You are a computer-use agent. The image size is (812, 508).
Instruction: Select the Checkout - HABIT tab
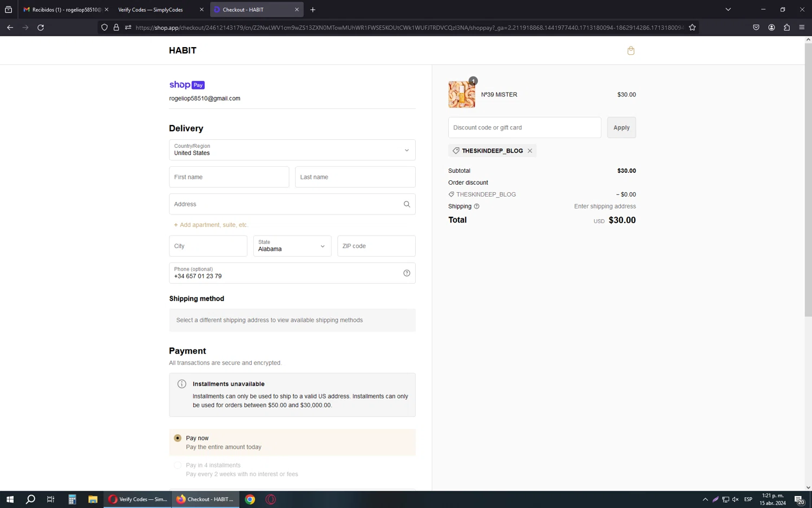[257, 10]
